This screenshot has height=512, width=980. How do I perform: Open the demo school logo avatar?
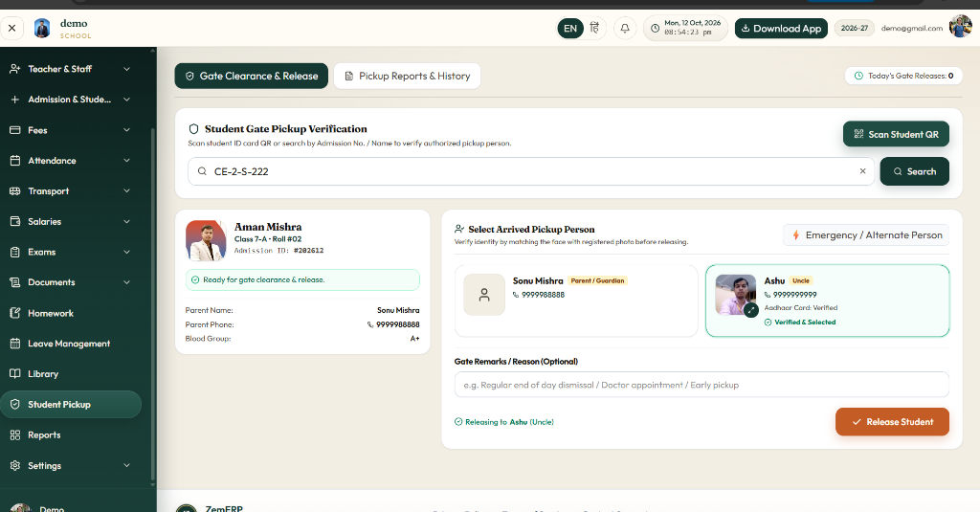[x=42, y=28]
